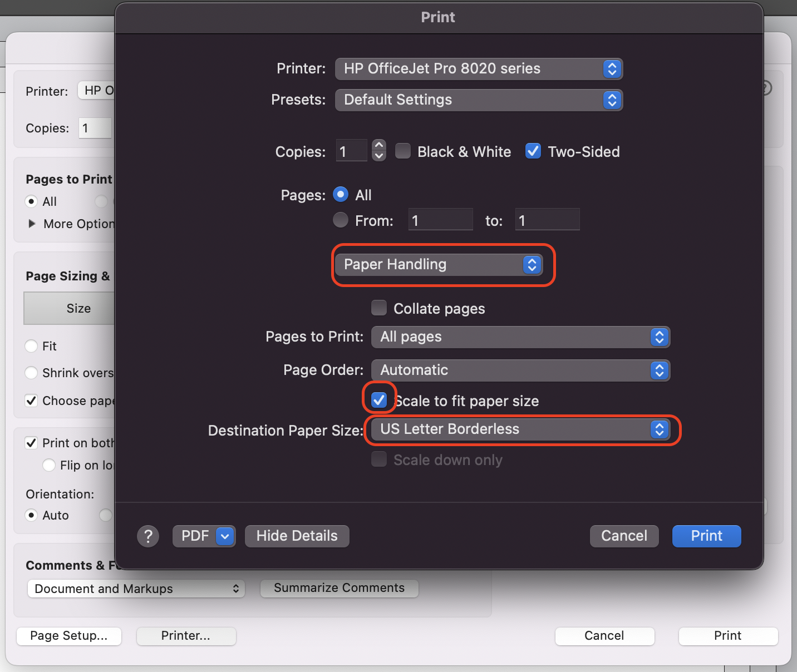Screen dimensions: 797x672
Task: Enable Collate pages
Action: (379, 308)
